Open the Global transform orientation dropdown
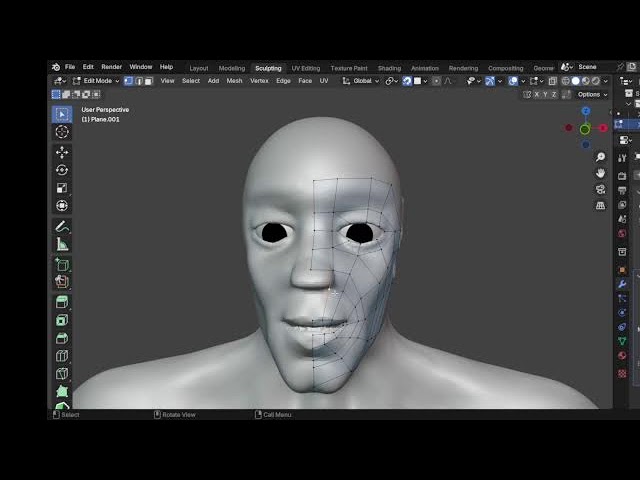 (361, 81)
